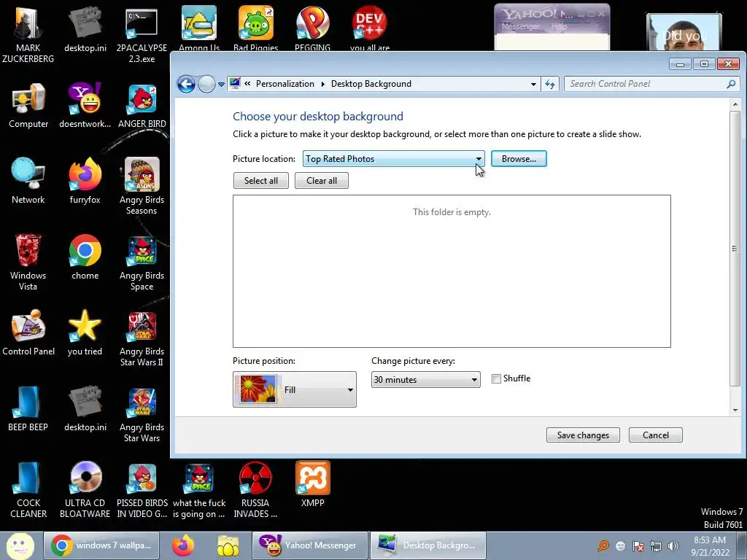Go back with the Back arrow button
The width and height of the screenshot is (747, 560).
tap(186, 85)
